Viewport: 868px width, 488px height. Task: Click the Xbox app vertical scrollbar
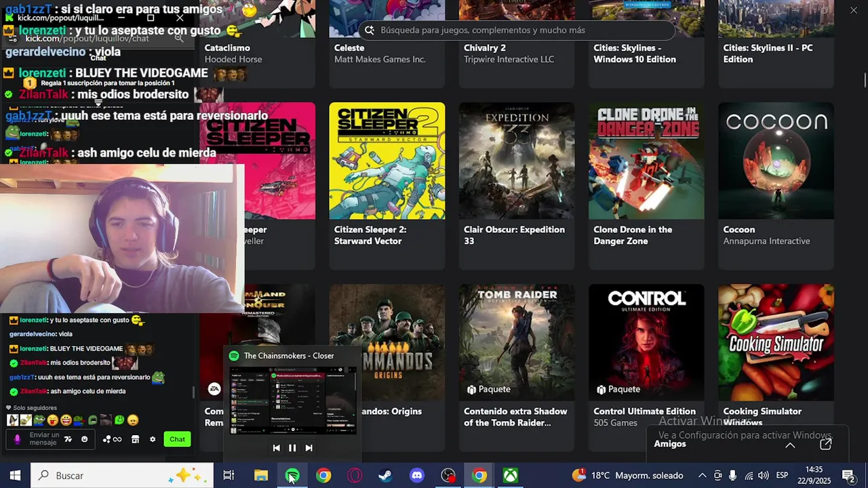click(865, 79)
